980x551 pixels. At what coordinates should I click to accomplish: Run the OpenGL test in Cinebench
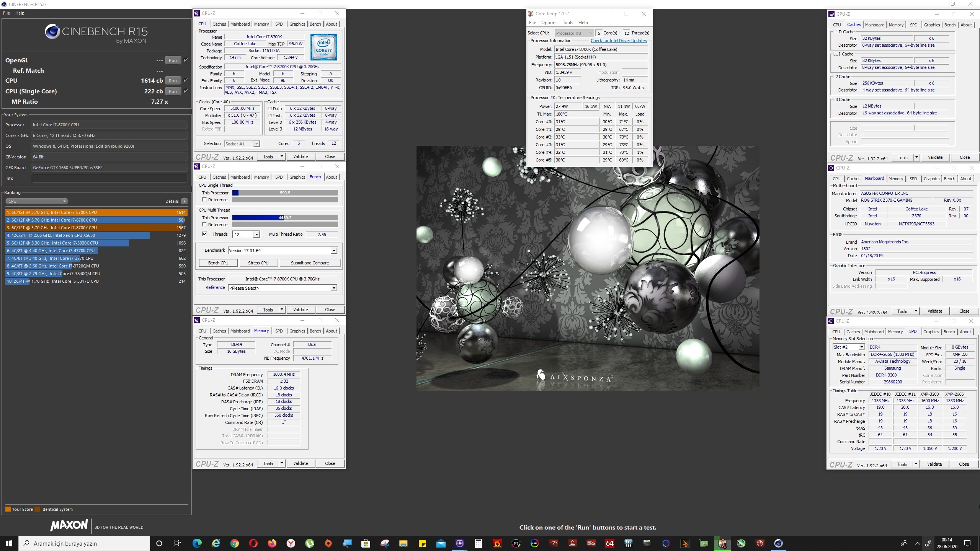[173, 60]
